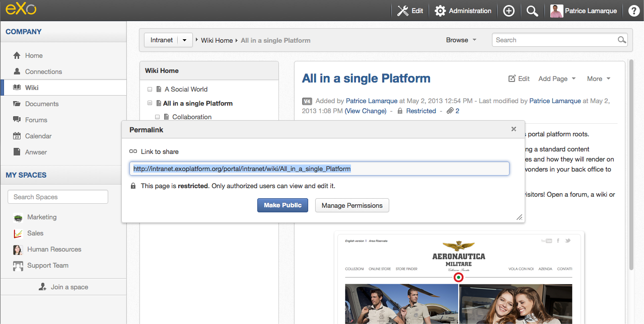Click the Intranet breadcrumb button

[x=162, y=40]
